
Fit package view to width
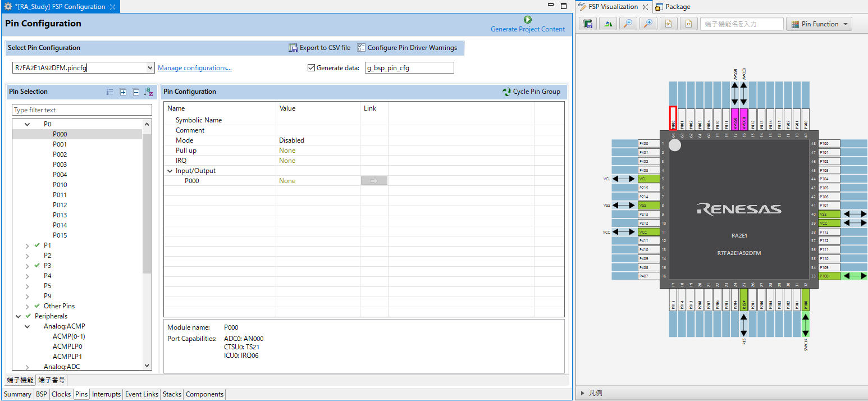[688, 24]
